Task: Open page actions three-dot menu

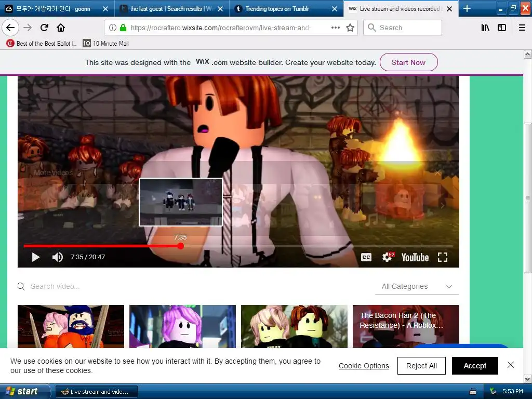Action: coord(336,28)
